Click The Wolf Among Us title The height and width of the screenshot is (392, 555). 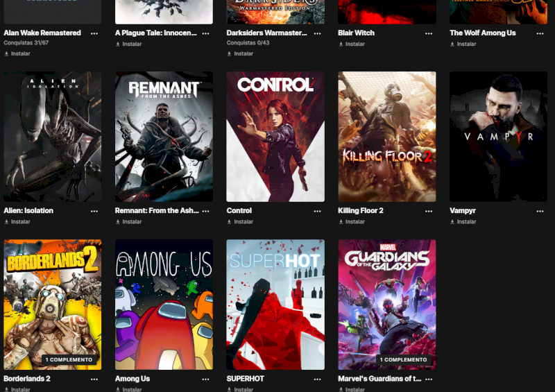point(482,33)
